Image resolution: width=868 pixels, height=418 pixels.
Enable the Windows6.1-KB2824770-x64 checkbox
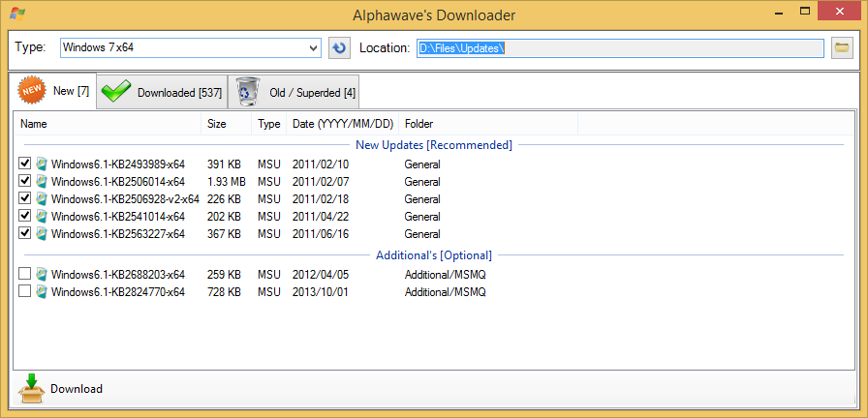[x=24, y=292]
